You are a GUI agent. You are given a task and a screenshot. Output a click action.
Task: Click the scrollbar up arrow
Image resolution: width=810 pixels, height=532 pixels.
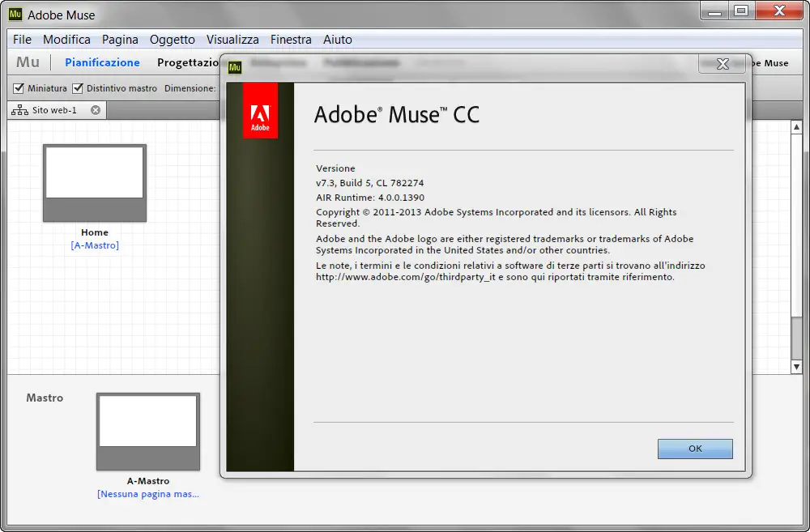coord(796,126)
